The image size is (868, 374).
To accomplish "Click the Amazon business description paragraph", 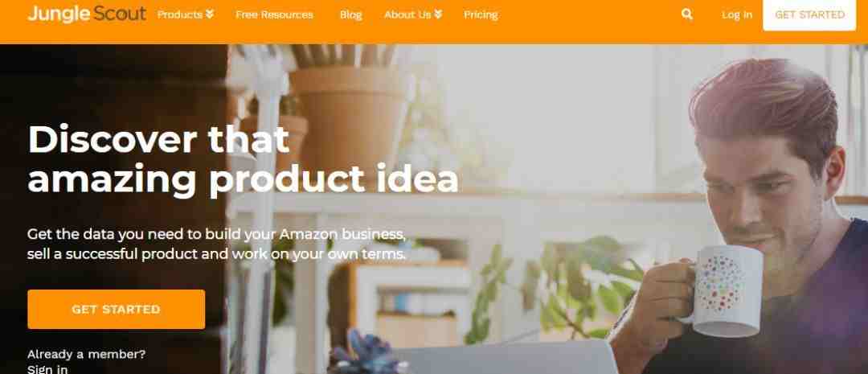I will pyautogui.click(x=216, y=245).
